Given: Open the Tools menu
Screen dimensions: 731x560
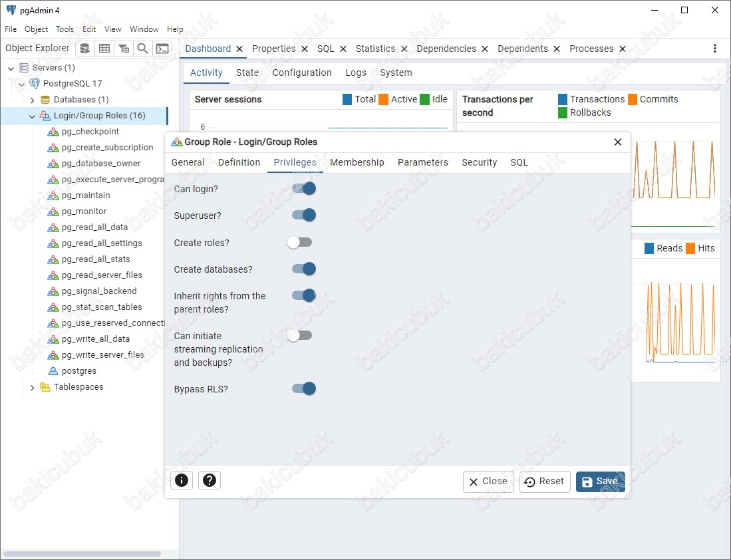Looking at the screenshot, I should pos(65,29).
